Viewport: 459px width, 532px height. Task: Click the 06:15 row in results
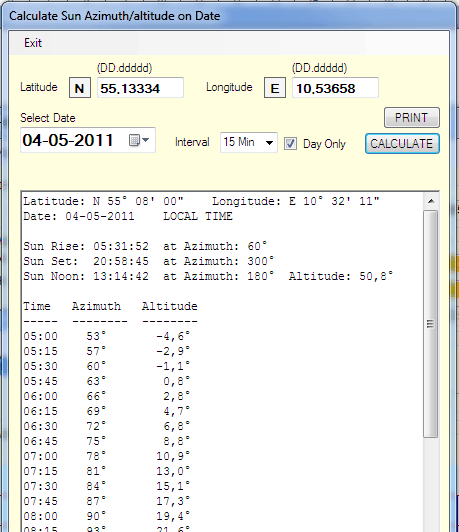tap(107, 411)
